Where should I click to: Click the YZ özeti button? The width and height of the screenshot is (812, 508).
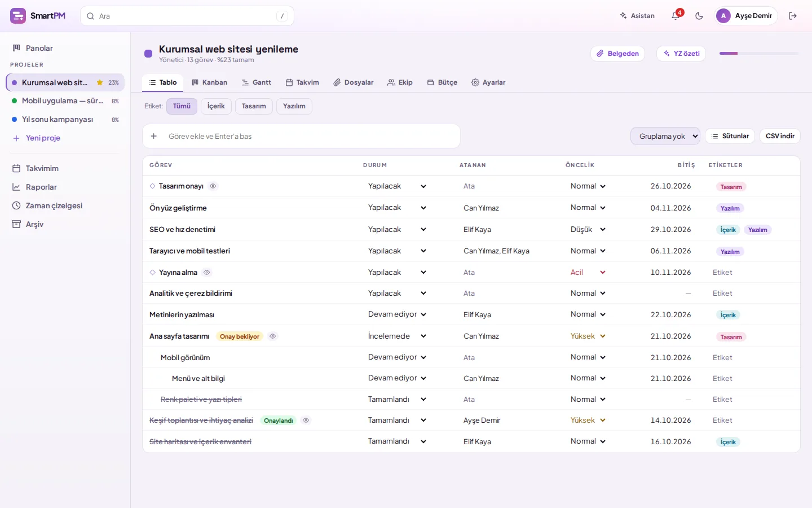tap(681, 54)
